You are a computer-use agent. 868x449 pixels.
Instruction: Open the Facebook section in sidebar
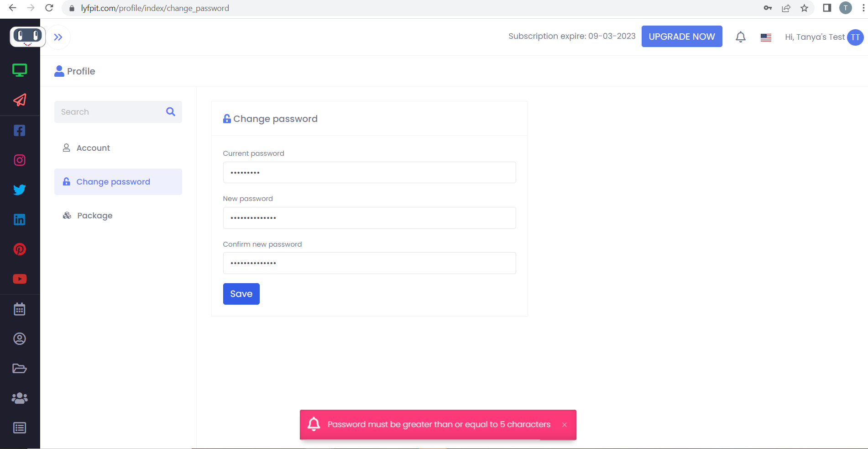point(20,131)
